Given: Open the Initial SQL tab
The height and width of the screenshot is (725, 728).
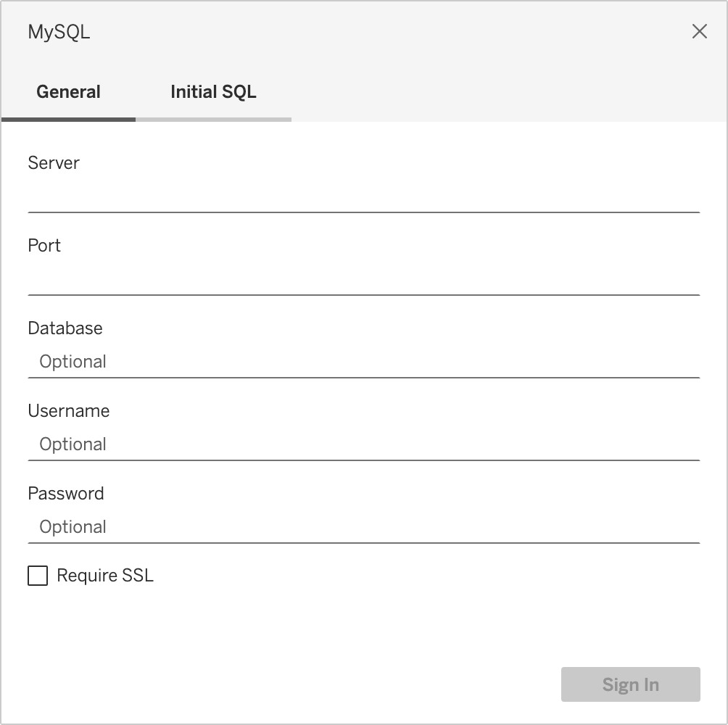Looking at the screenshot, I should pos(213,92).
